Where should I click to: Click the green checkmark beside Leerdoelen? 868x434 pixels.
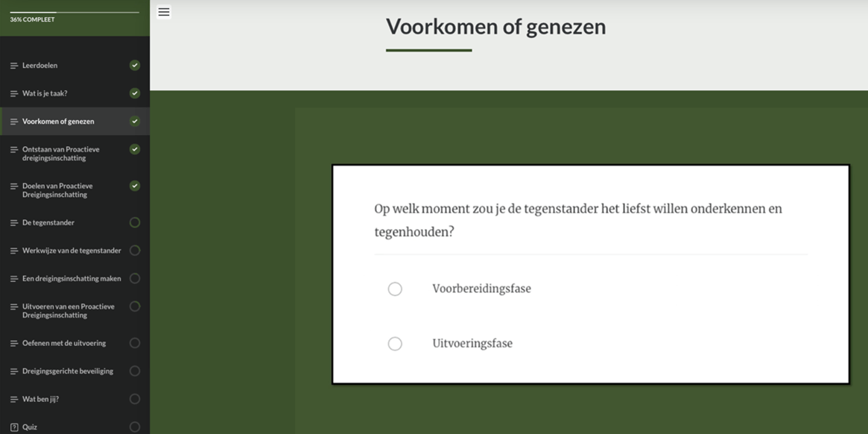(x=135, y=66)
